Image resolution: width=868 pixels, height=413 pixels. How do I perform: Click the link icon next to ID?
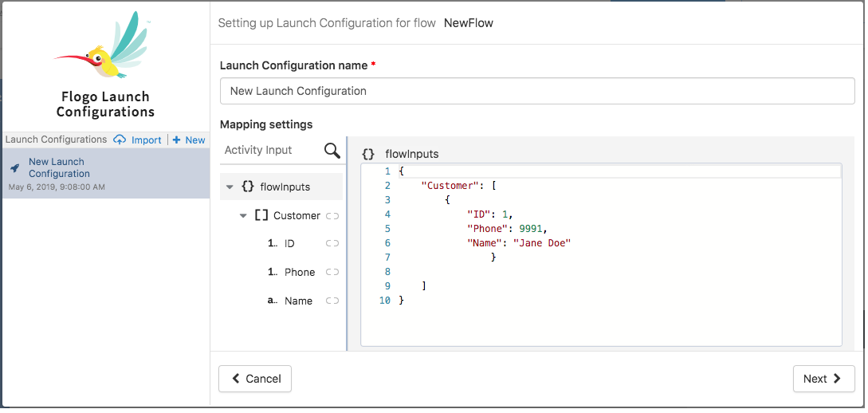[x=332, y=244]
